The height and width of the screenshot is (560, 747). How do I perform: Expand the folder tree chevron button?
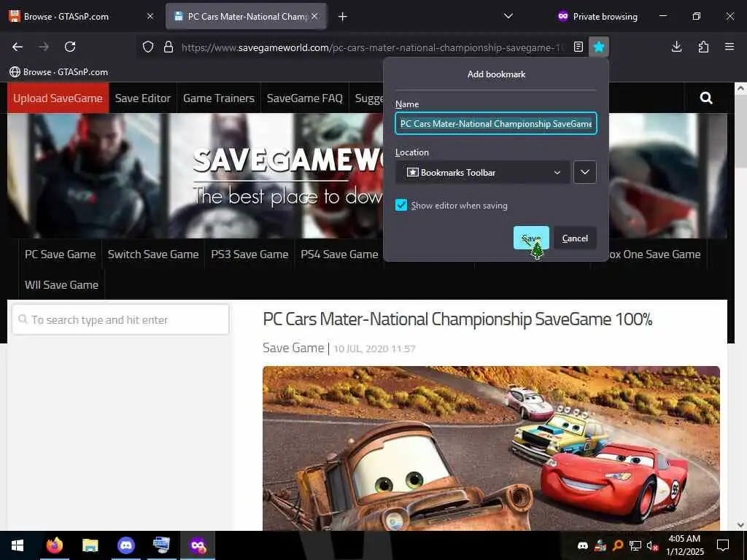(x=585, y=172)
